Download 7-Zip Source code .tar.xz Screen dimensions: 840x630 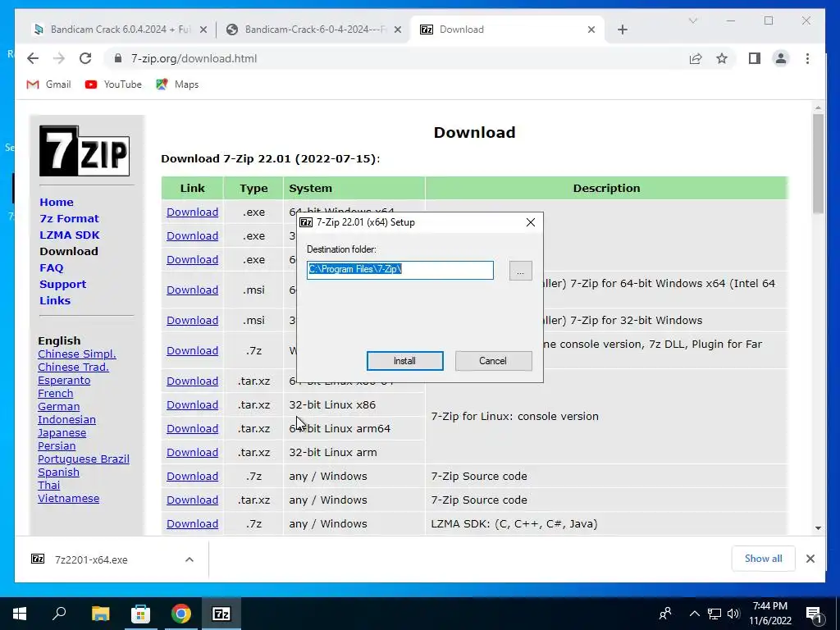192,500
